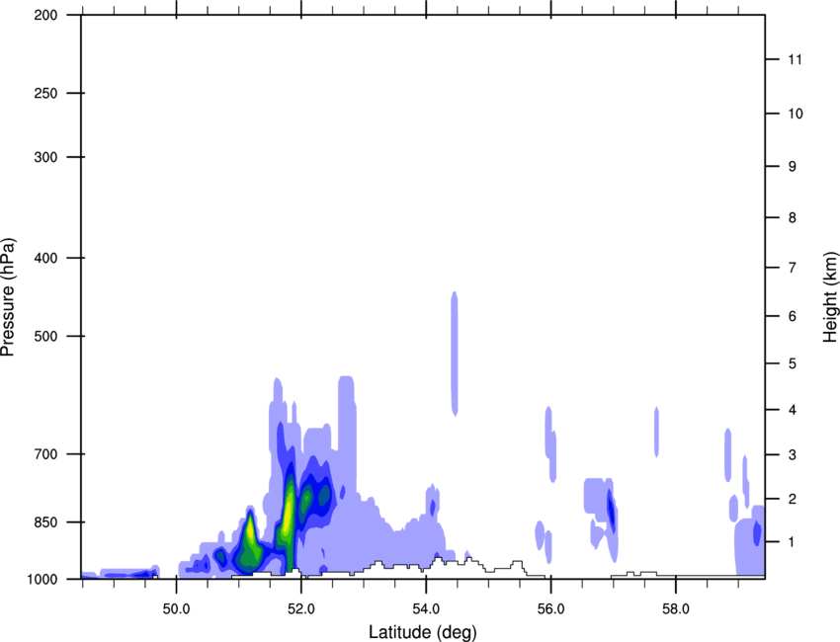
Task: Click latitude tick label 50.0
Action: [x=176, y=609]
